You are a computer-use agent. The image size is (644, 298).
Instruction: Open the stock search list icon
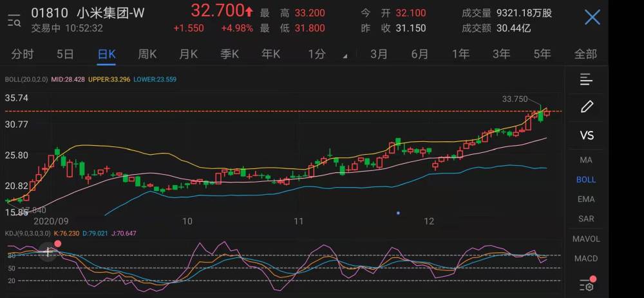click(14, 20)
